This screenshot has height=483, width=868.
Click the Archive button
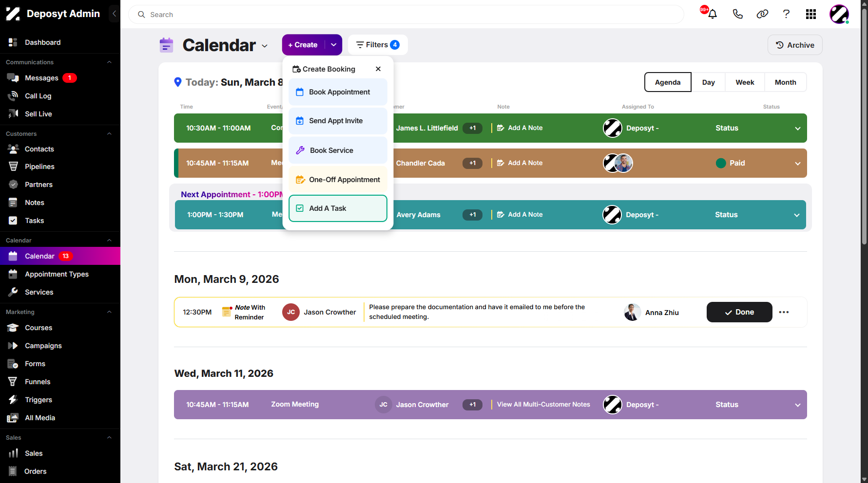(795, 45)
